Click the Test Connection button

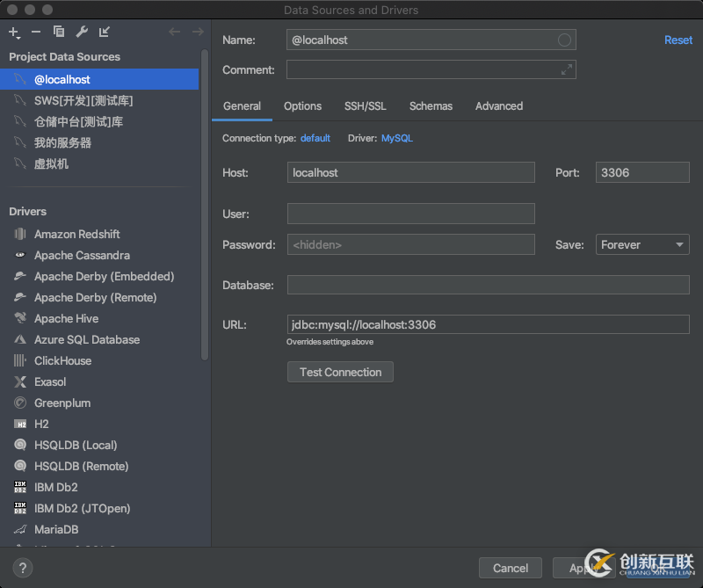[340, 373]
